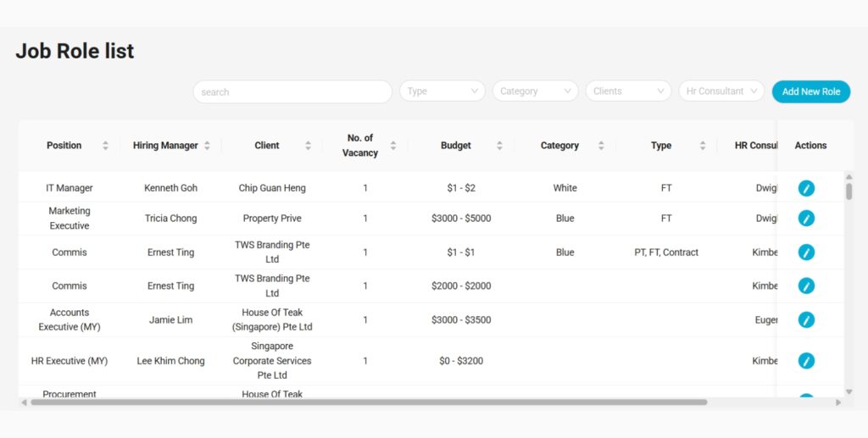
Task: Open the Type filter dropdown
Action: (442, 91)
